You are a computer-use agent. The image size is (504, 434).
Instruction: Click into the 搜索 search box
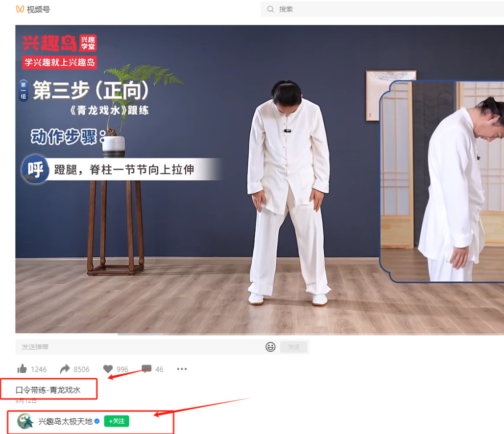pyautogui.click(x=382, y=9)
